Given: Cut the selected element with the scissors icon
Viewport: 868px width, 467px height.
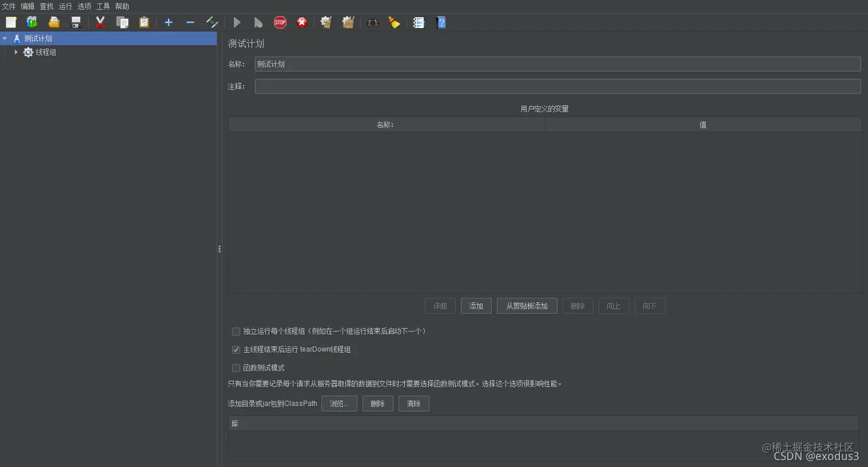Looking at the screenshot, I should [x=99, y=22].
